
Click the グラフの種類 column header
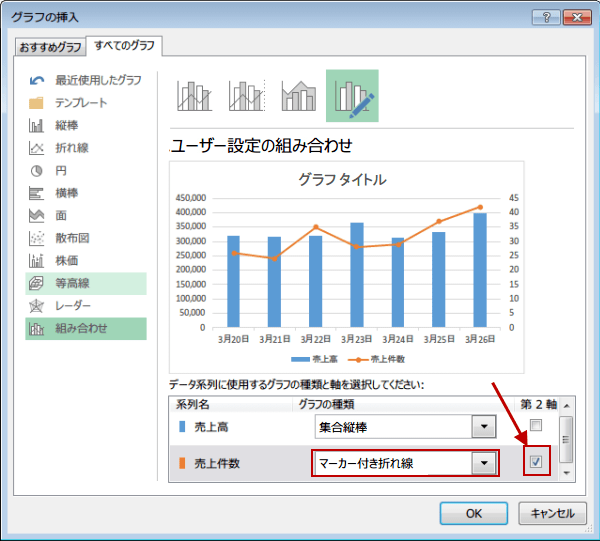click(x=326, y=404)
